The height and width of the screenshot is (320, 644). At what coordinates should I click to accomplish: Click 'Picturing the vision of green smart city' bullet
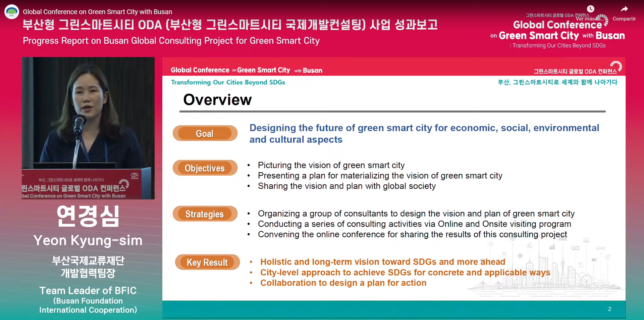331,165
